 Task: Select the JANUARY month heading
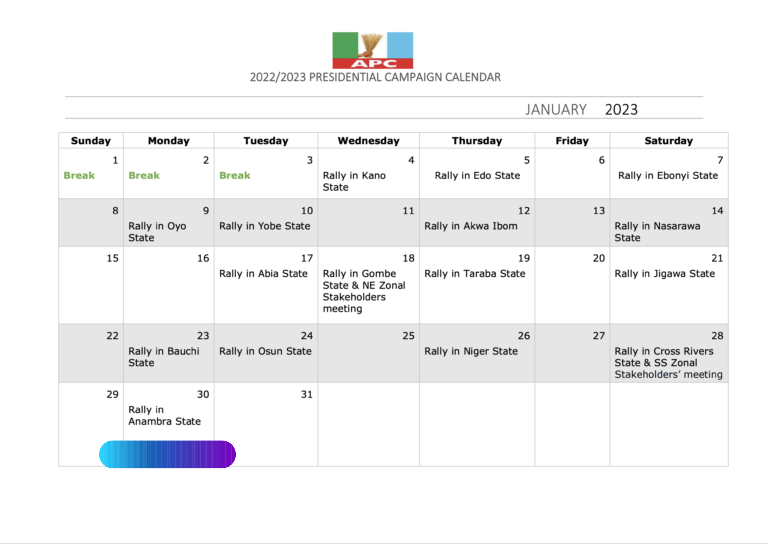tap(555, 109)
